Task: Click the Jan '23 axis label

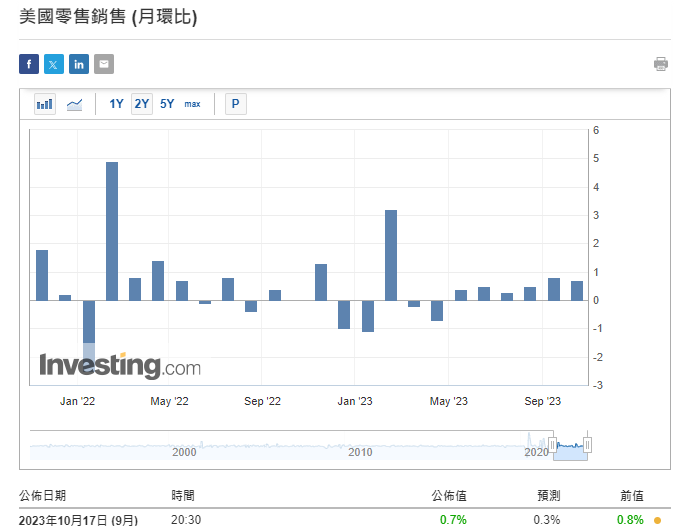Action: tap(355, 401)
